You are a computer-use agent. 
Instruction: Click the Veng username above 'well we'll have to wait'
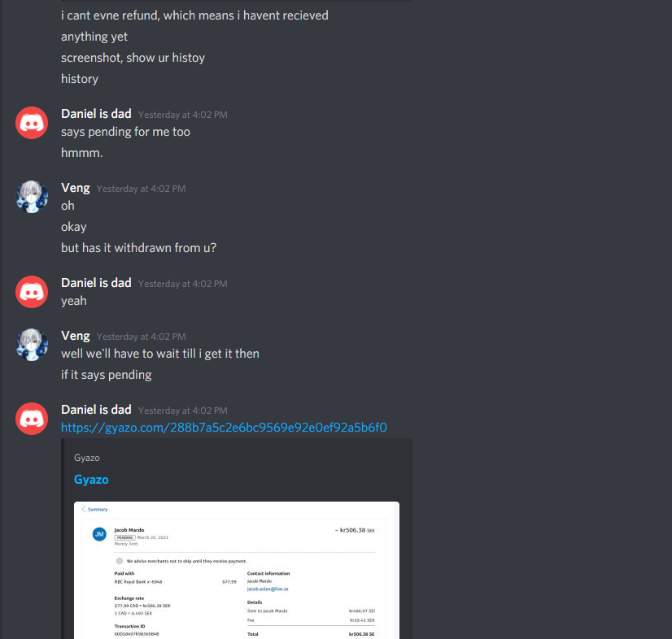(76, 336)
